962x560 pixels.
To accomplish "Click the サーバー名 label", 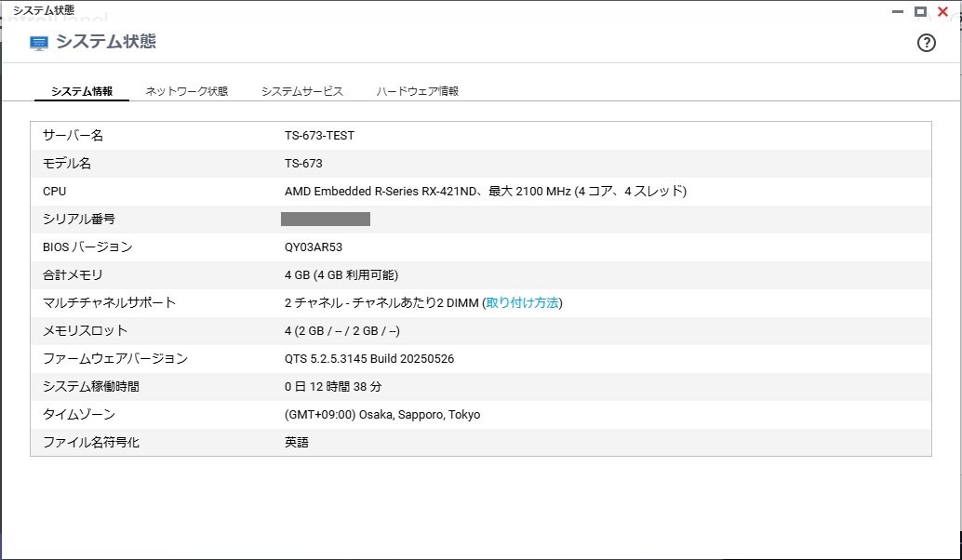I will click(x=73, y=136).
